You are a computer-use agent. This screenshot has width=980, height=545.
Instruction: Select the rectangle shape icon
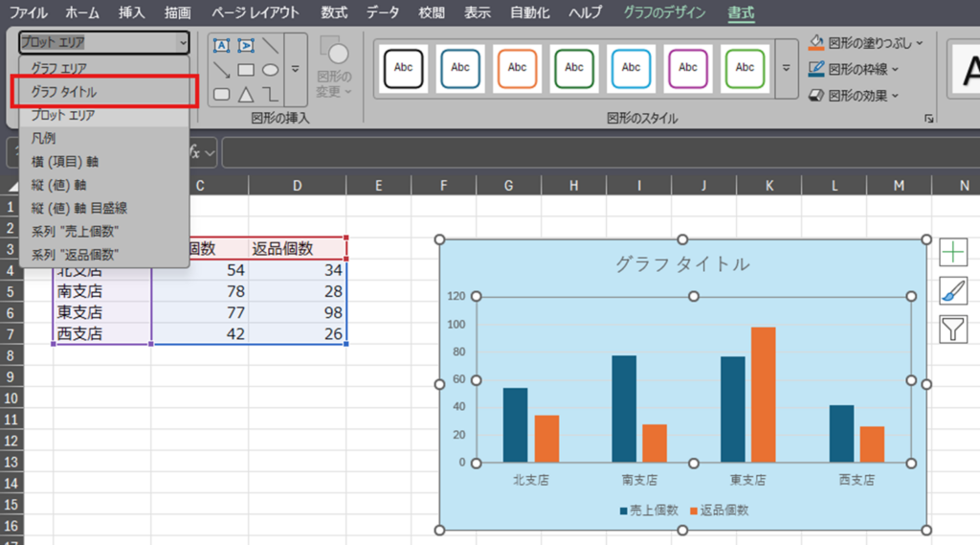coord(246,70)
